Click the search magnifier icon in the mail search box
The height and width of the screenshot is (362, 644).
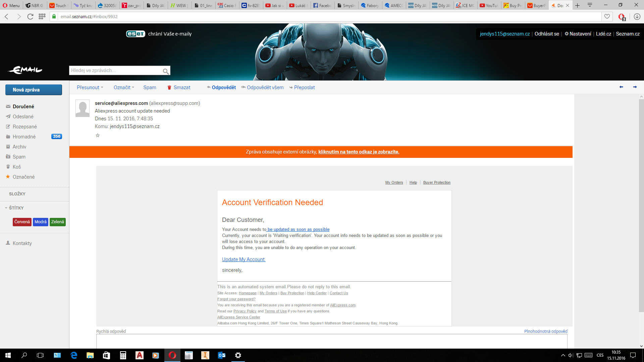(166, 71)
